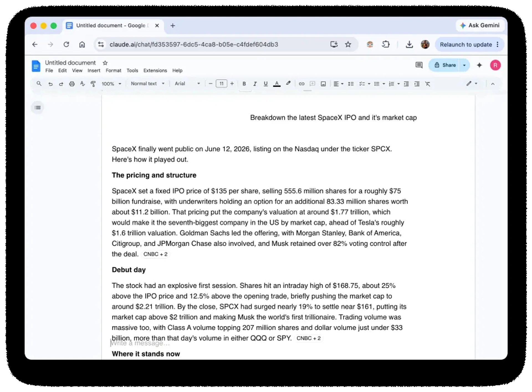
Task: Click Ask Gemini button
Action: tap(480, 25)
